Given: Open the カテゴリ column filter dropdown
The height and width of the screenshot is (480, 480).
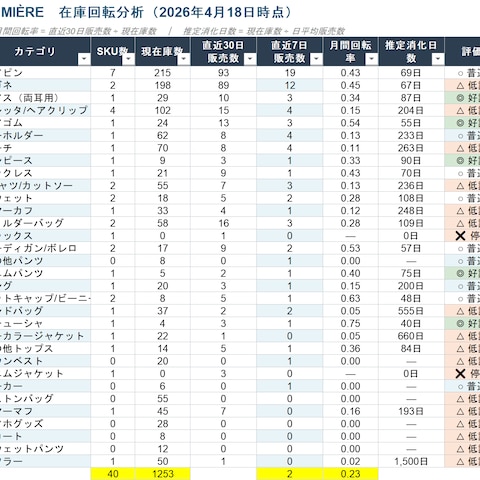Looking at the screenshot, I should tap(84, 59).
